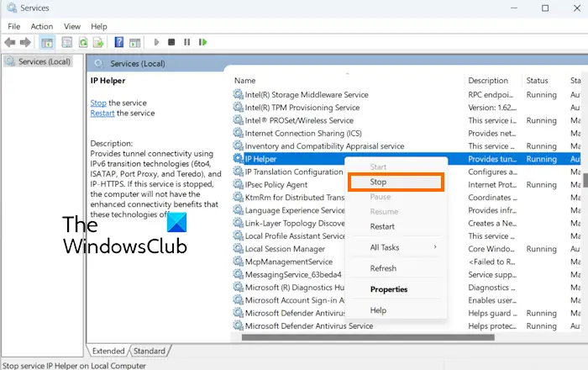Open the Action menu
The height and width of the screenshot is (370, 588).
42,26
